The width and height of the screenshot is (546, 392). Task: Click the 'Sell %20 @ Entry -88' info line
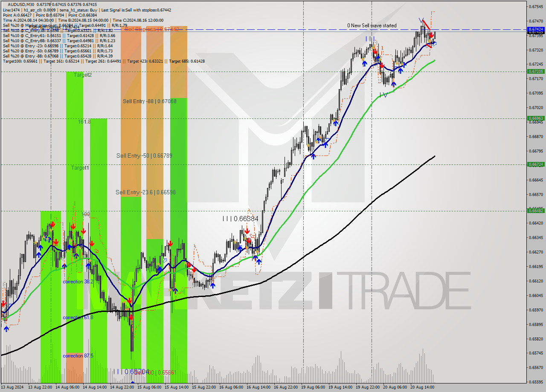tap(58, 56)
